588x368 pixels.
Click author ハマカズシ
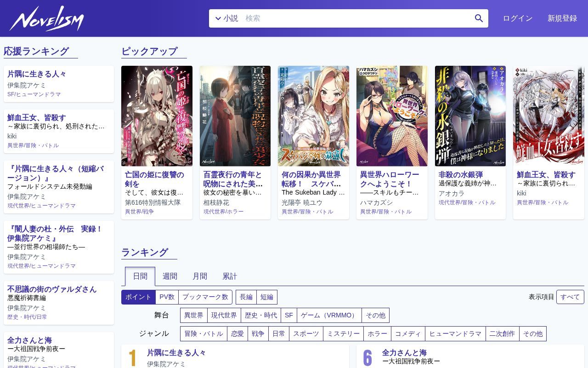(377, 202)
